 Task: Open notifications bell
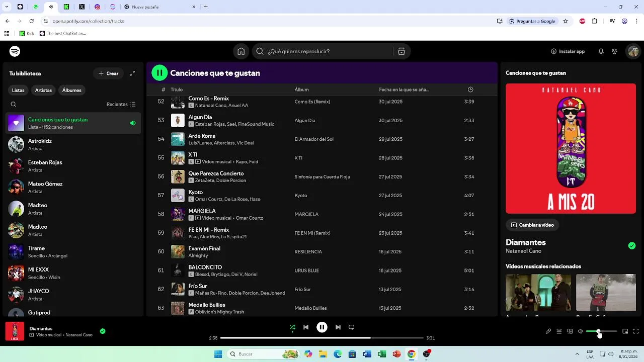point(601,51)
